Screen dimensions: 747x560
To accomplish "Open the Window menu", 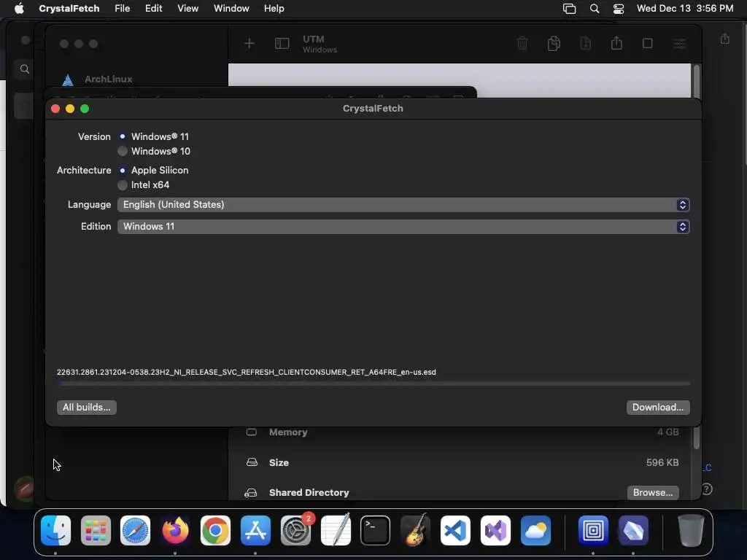I will click(231, 9).
